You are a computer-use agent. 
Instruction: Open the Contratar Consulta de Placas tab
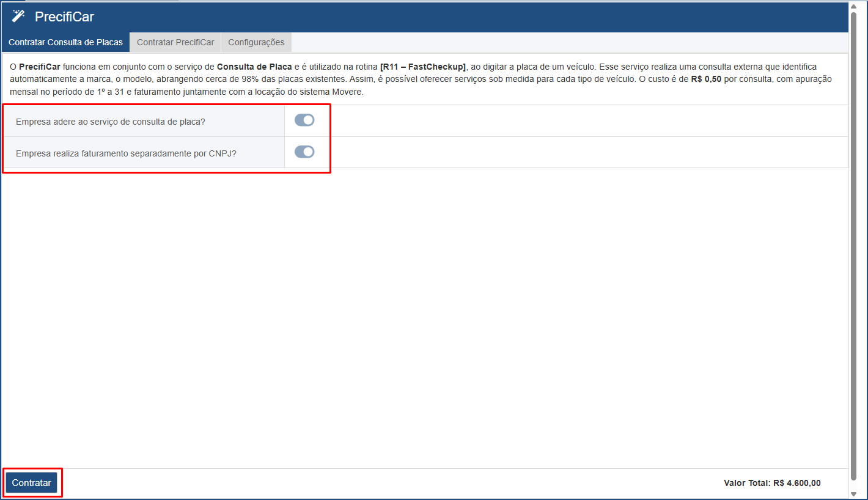[x=65, y=42]
